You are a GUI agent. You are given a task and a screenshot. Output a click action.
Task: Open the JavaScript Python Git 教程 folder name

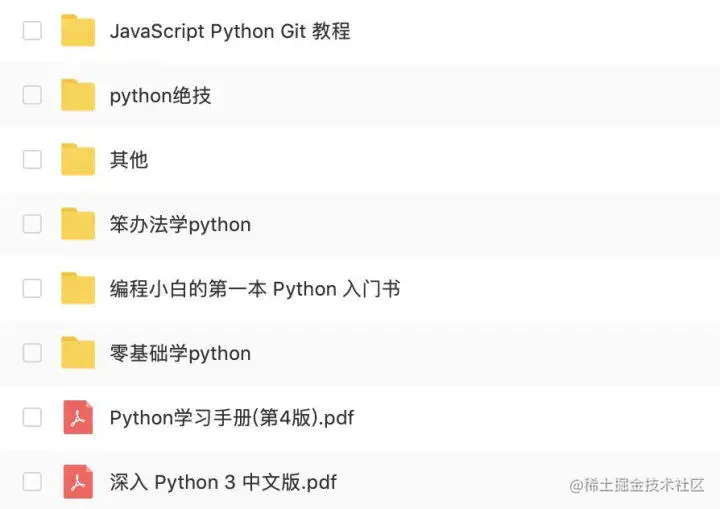(230, 31)
